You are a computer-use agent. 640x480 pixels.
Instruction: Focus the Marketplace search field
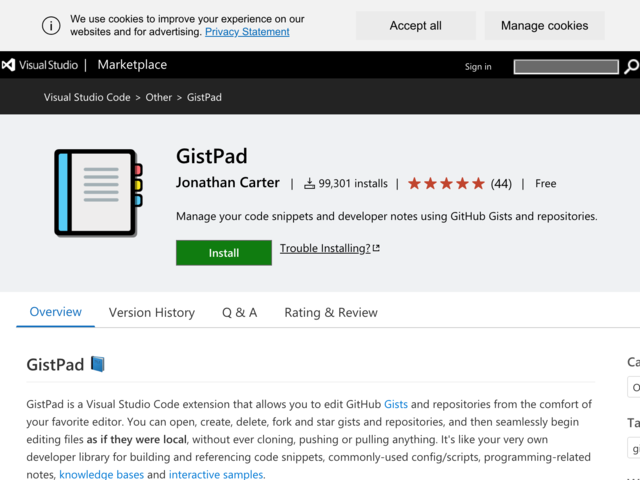(x=566, y=67)
